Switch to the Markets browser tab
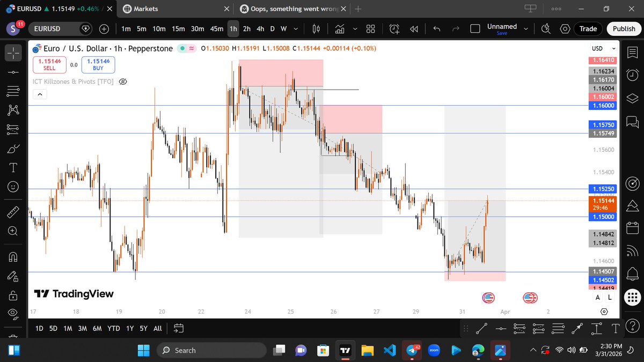Viewport: 644px width, 362px height. 175,9
